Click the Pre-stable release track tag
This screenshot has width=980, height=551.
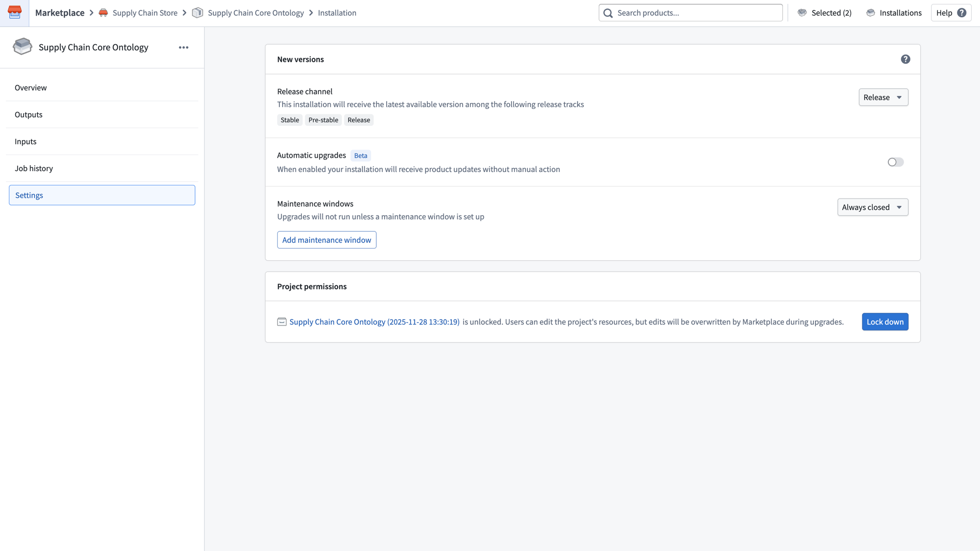coord(323,120)
